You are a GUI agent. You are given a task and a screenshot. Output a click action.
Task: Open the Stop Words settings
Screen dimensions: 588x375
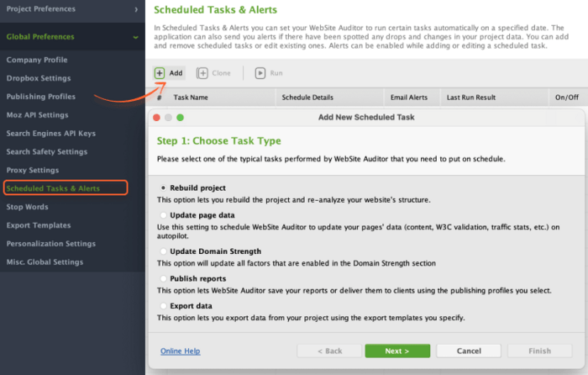[x=27, y=207]
